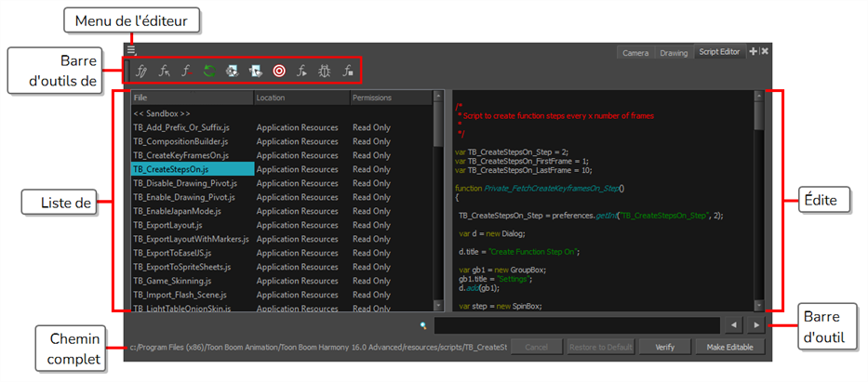Click the Debug bug icon
The image size is (868, 382).
coord(325,71)
